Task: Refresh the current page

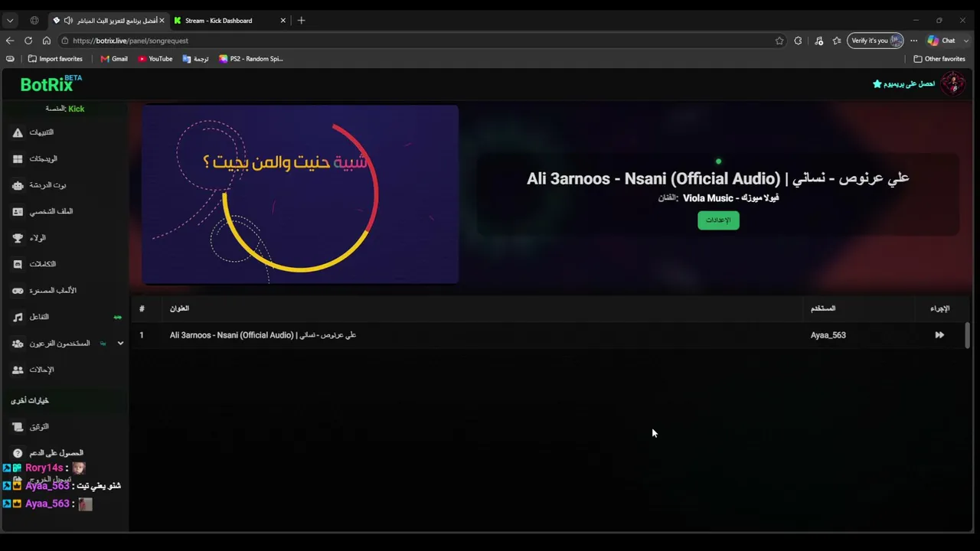Action: pyautogui.click(x=28, y=41)
